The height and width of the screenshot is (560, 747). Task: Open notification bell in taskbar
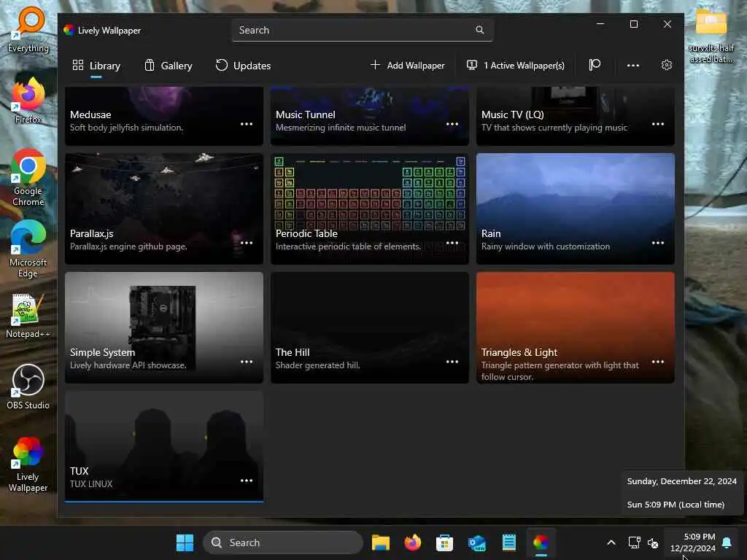[x=727, y=542]
